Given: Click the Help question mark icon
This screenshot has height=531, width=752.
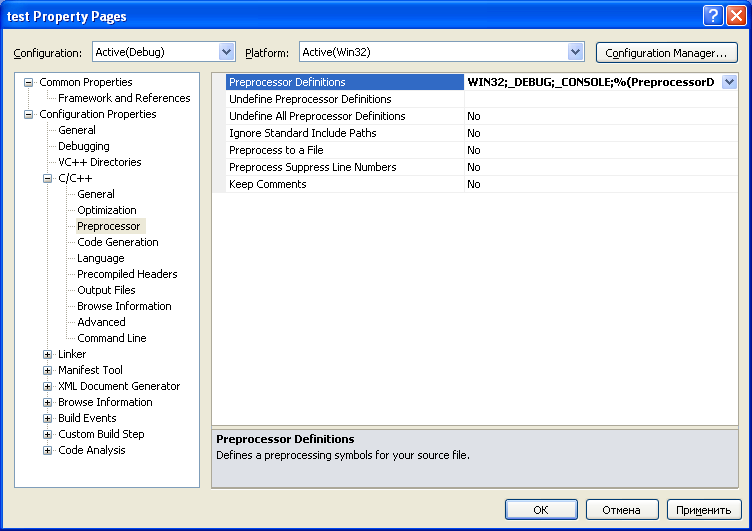Looking at the screenshot, I should point(713,16).
